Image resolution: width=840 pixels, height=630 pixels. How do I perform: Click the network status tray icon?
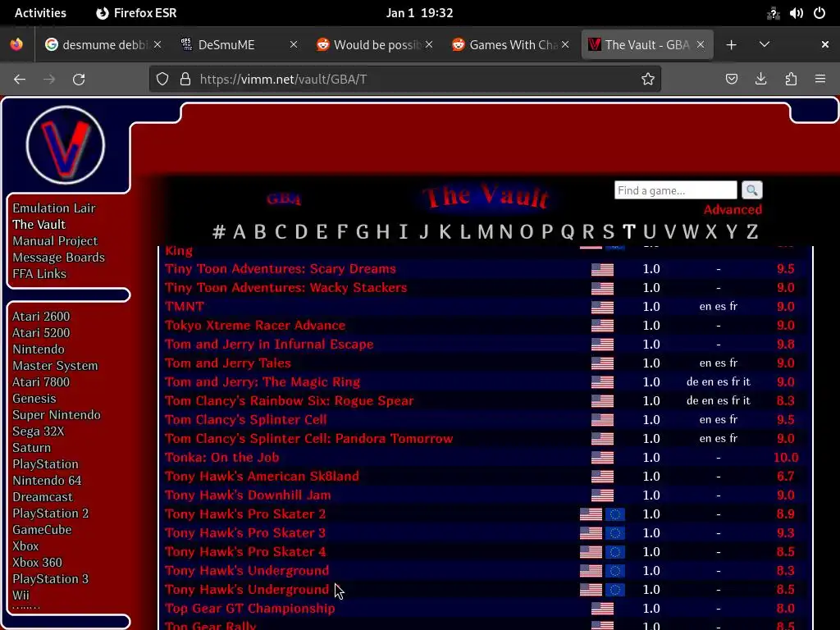[x=773, y=13]
